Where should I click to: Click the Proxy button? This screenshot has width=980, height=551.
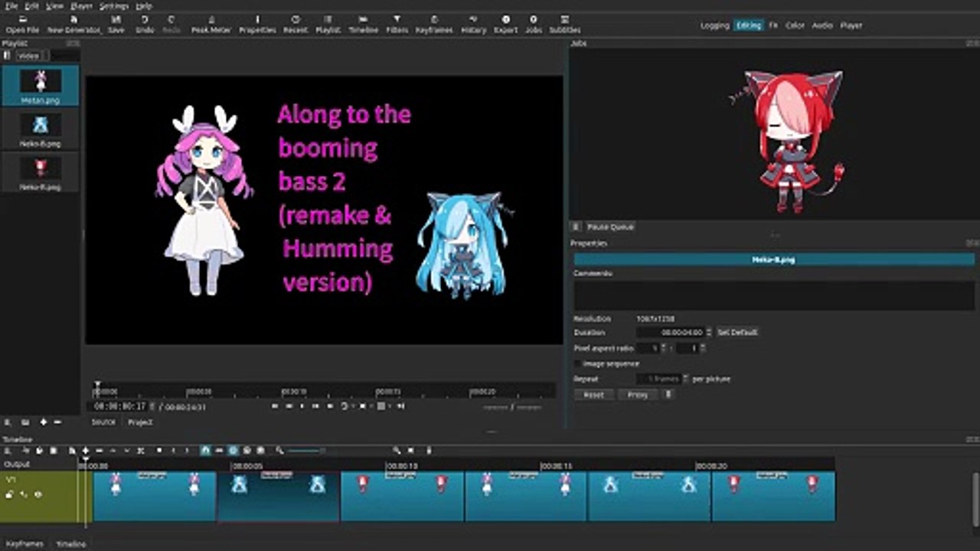pyautogui.click(x=638, y=394)
